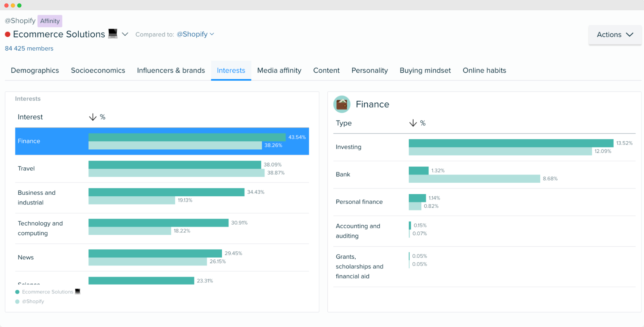
Task: Click the macOS green maximize window button
Action: (x=19, y=5)
